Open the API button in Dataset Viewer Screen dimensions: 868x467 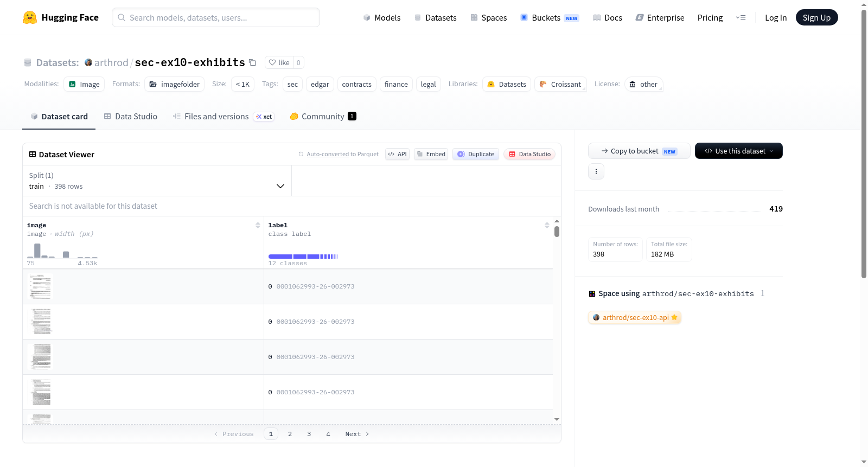[398, 154]
